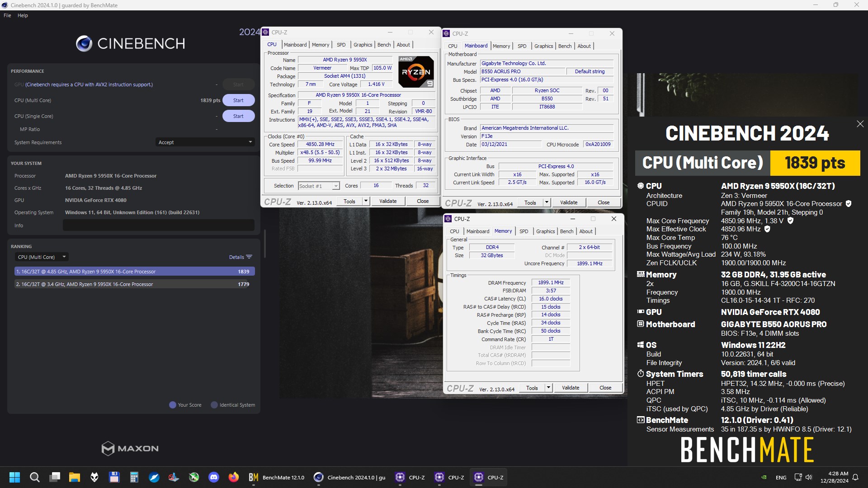Open the network status tray icon

(x=798, y=477)
